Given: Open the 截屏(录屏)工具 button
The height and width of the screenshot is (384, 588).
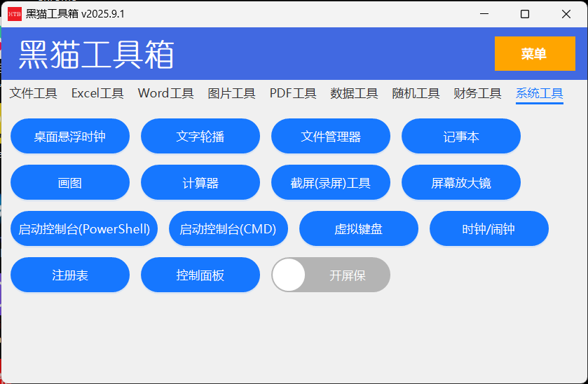Looking at the screenshot, I should pos(331,182).
